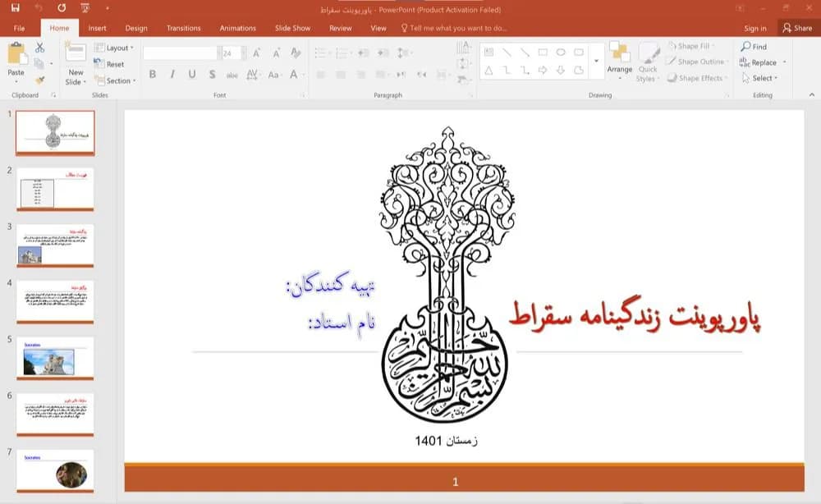
Task: Expand the Section dropdown
Action: 115,80
